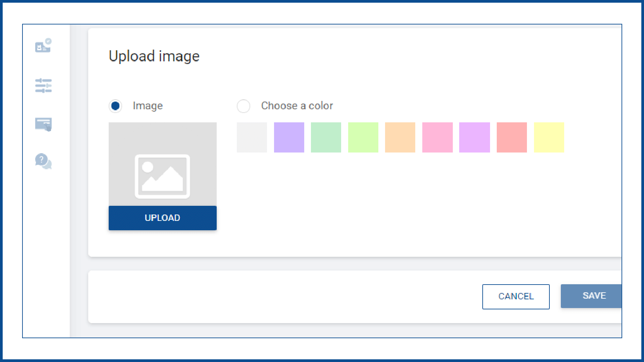The height and width of the screenshot is (362, 644).
Task: Pick the salmon red color swatch
Action: tap(512, 137)
